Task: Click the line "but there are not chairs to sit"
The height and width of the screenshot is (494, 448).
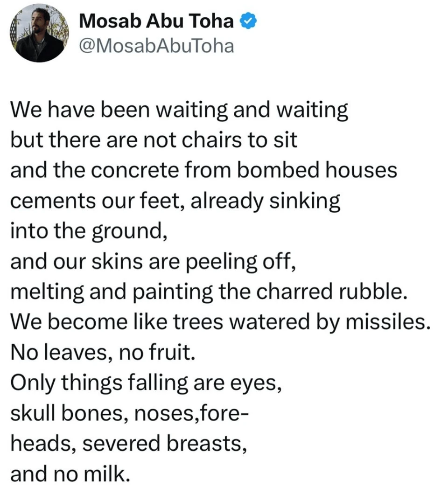Action: pos(154,140)
